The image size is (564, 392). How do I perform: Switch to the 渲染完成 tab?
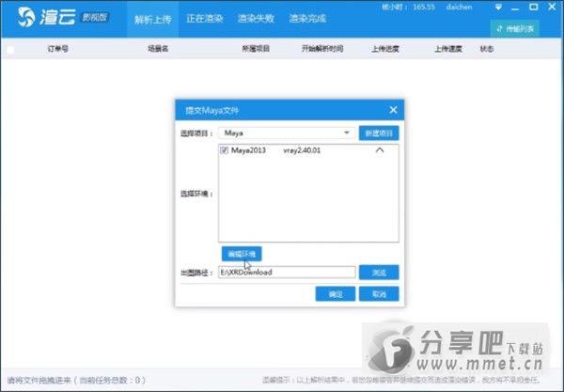click(307, 19)
